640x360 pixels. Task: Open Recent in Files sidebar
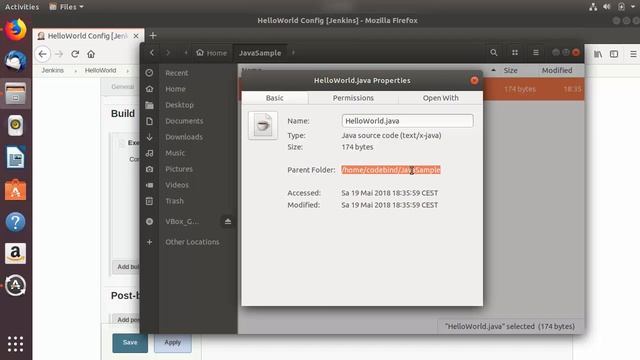(x=177, y=73)
